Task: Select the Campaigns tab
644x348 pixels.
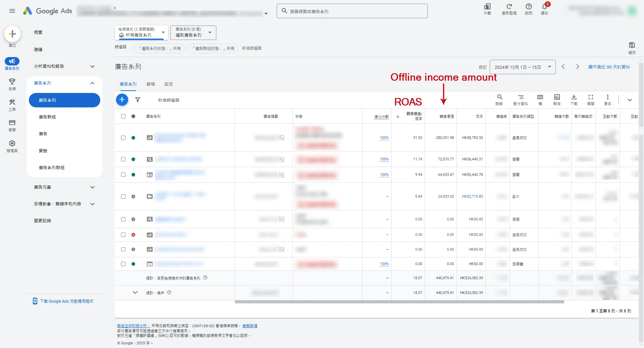Action: tap(128, 84)
